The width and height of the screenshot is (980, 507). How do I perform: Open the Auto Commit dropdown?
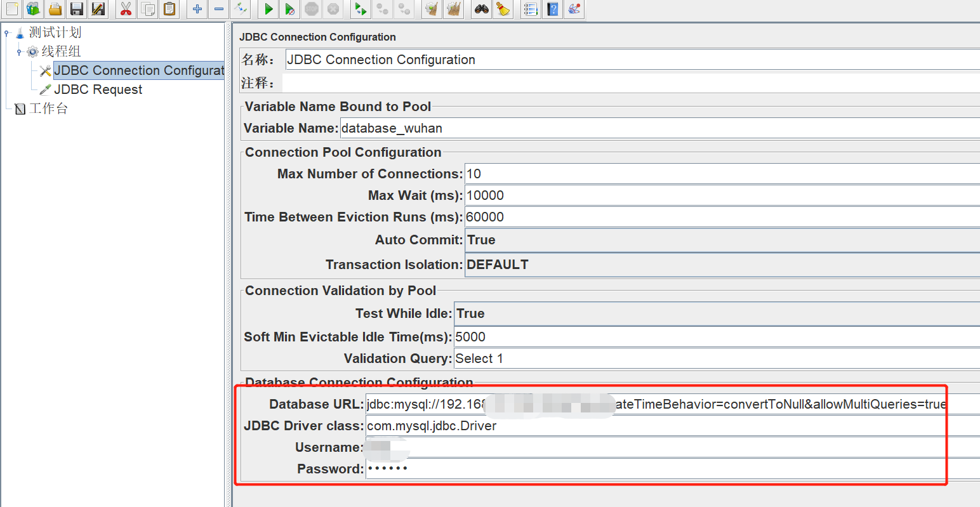coord(722,240)
